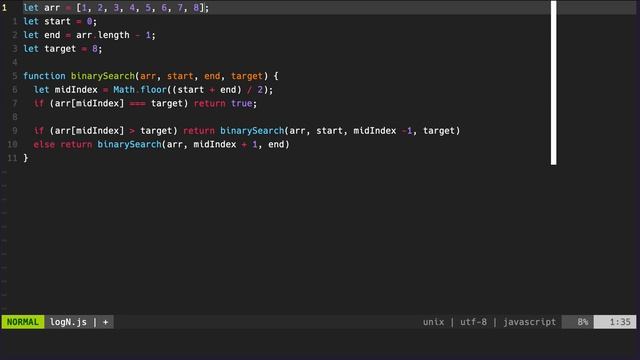Click the '>' operator on line 9
The image size is (640, 360).
[x=132, y=131]
